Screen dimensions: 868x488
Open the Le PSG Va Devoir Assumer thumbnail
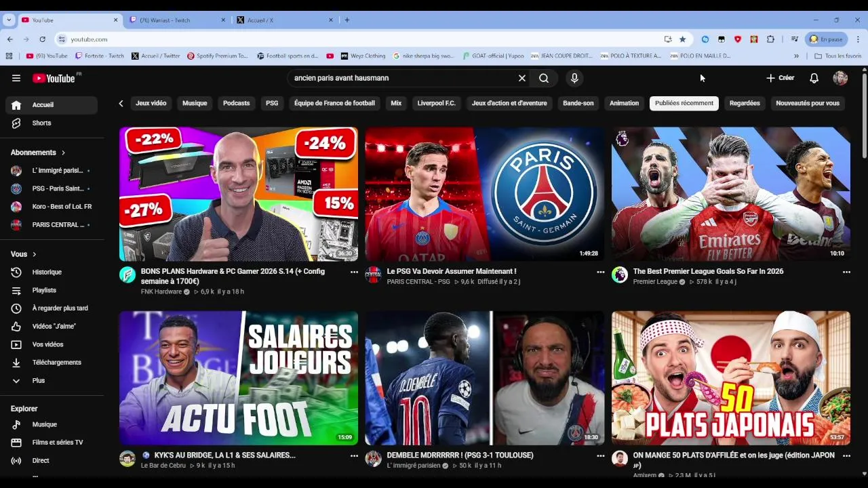(484, 194)
